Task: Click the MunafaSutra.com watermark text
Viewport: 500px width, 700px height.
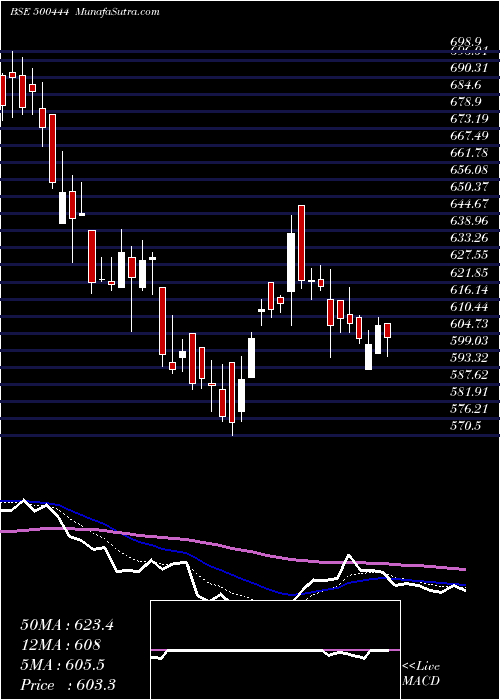Action: click(118, 12)
